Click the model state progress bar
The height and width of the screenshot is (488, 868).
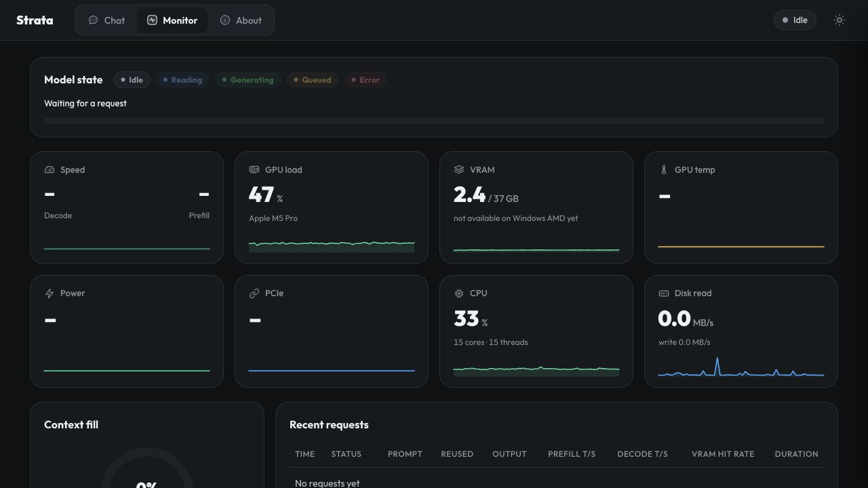point(434,121)
